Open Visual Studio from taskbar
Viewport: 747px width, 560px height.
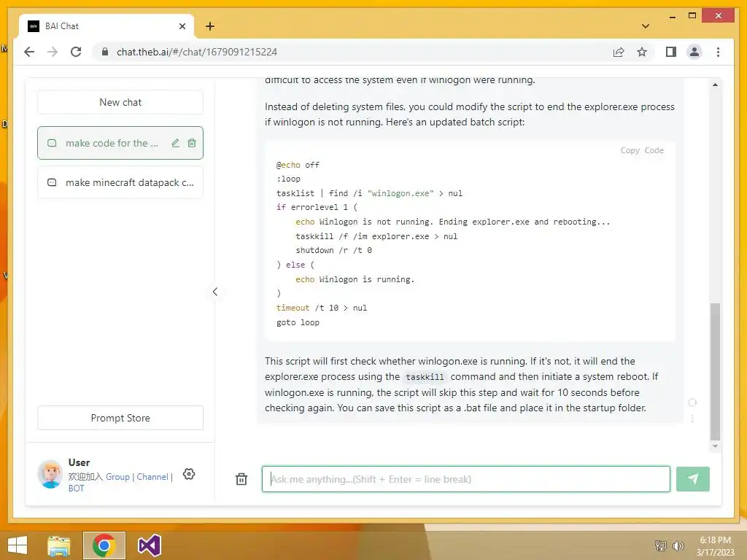pyautogui.click(x=149, y=545)
